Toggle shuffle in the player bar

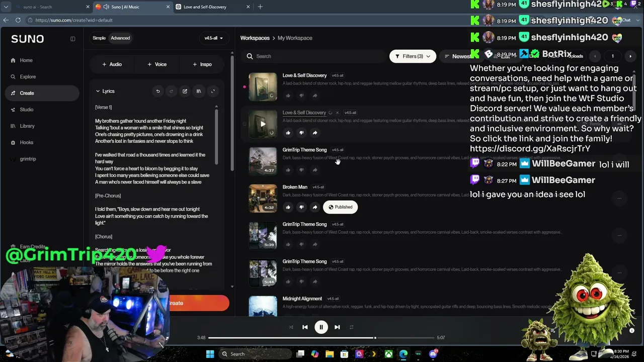click(291, 327)
